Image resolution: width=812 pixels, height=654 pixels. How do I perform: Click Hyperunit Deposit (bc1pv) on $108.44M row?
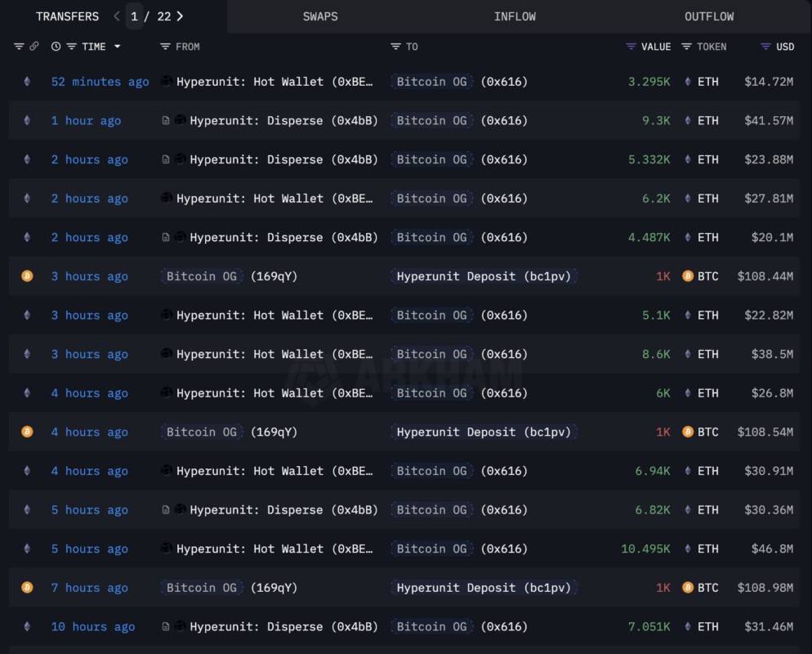(x=484, y=276)
